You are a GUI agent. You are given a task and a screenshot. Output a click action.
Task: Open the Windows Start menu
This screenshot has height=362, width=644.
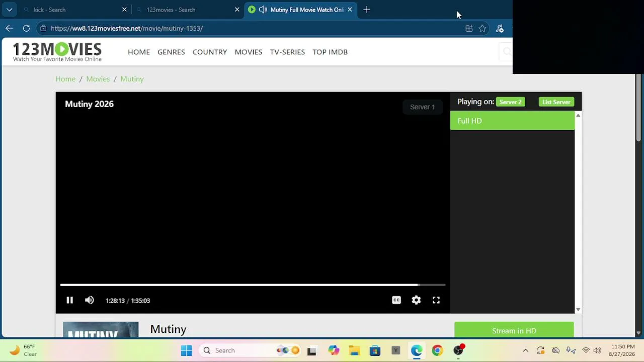186,350
